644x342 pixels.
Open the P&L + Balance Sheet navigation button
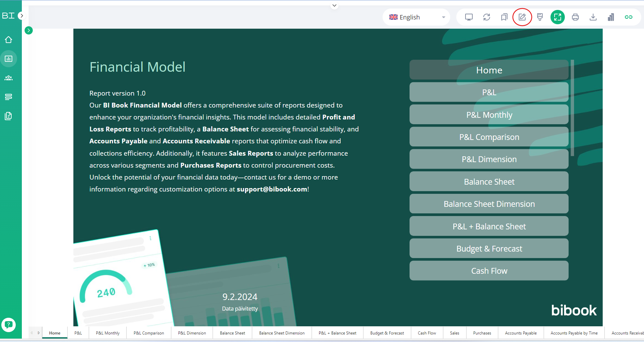(489, 226)
